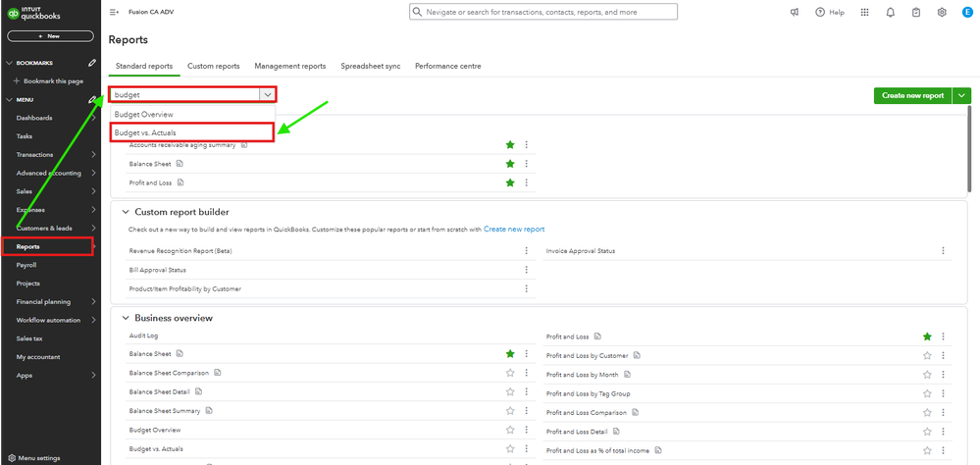The width and height of the screenshot is (980, 465).
Task: Switch to Management reports tab
Action: pos(290,67)
